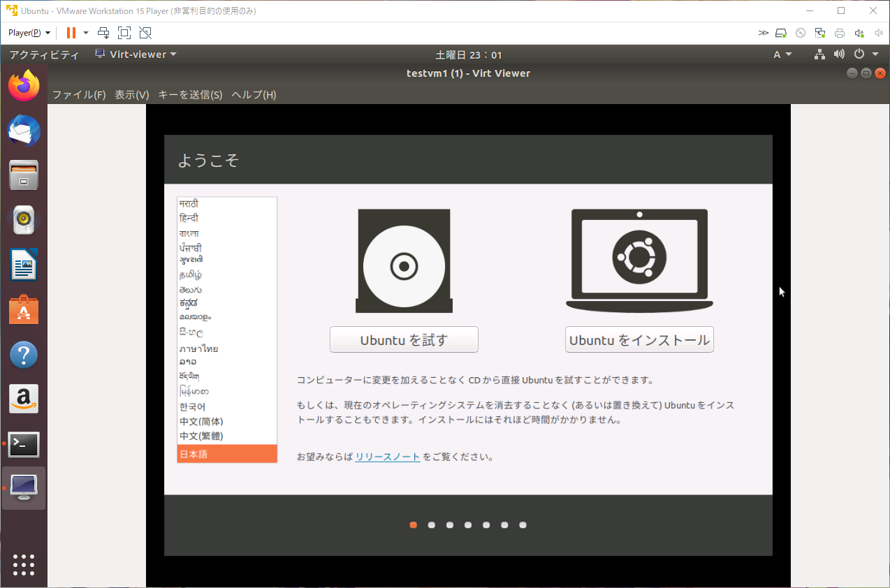Open 表示(V) menu in Virt Viewer
Viewport: 890px width, 588px height.
132,94
